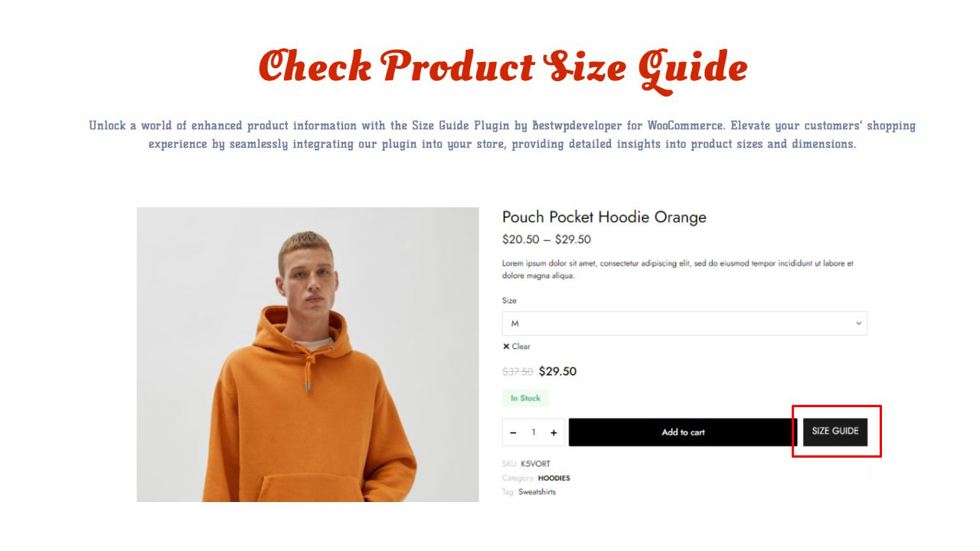View the orange hoodie product image

tap(308, 354)
